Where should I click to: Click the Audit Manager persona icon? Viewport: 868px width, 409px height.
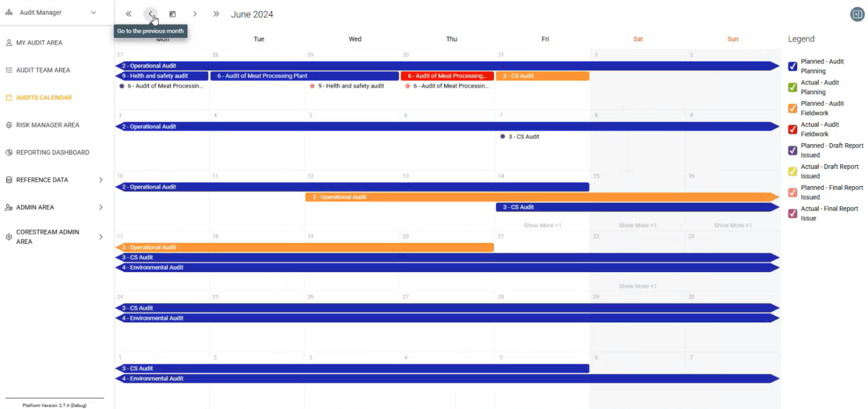point(8,11)
